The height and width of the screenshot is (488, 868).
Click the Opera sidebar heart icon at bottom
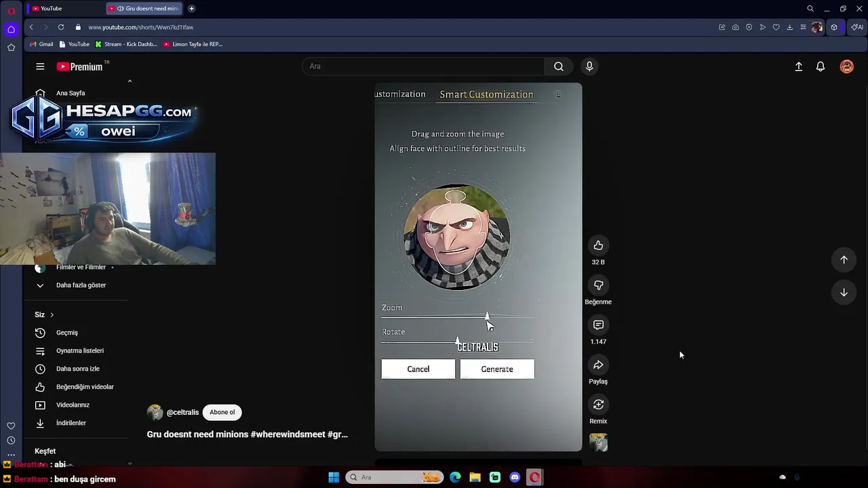(x=11, y=426)
